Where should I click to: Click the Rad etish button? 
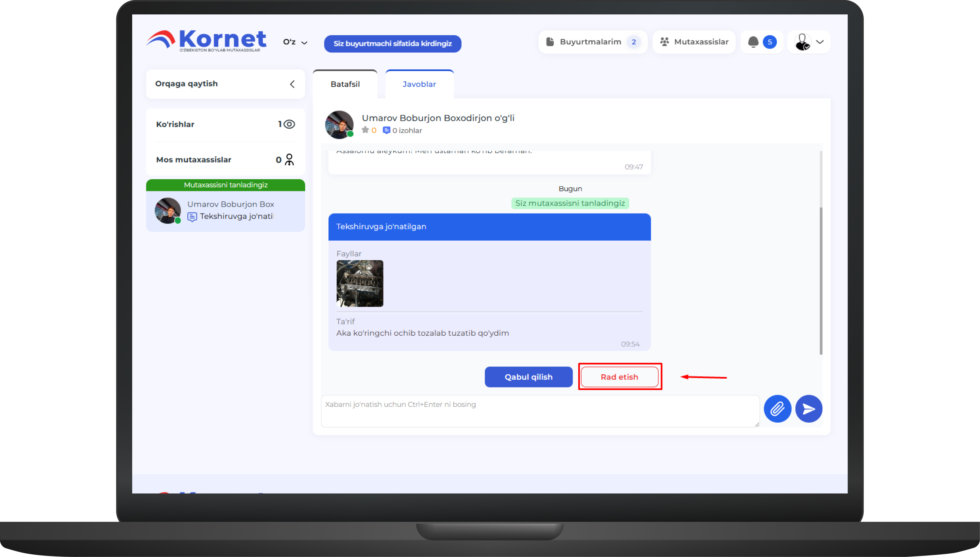tap(619, 377)
